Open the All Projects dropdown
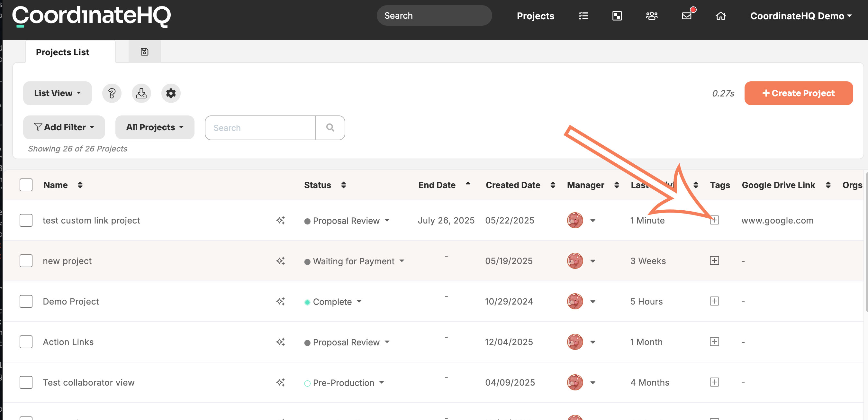 coord(155,127)
